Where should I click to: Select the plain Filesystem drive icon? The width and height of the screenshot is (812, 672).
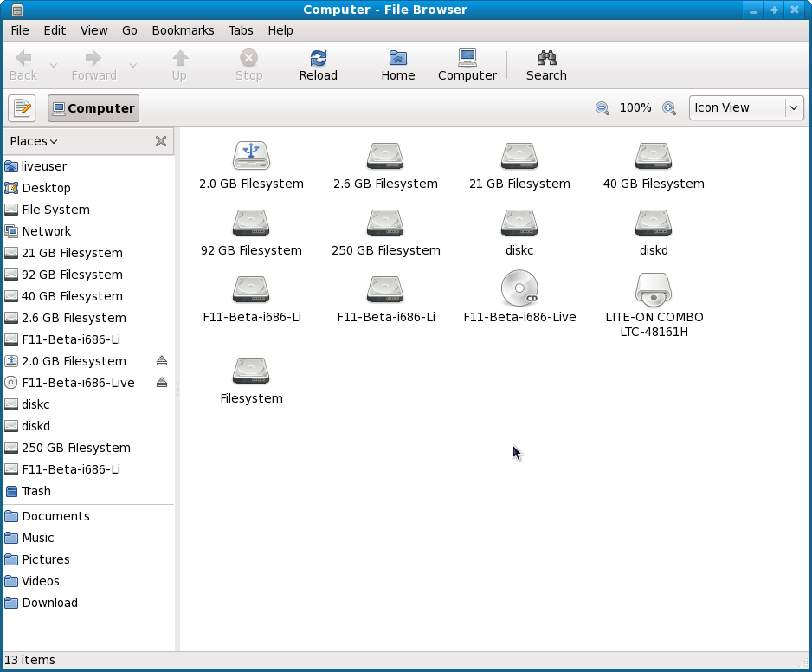[x=251, y=371]
